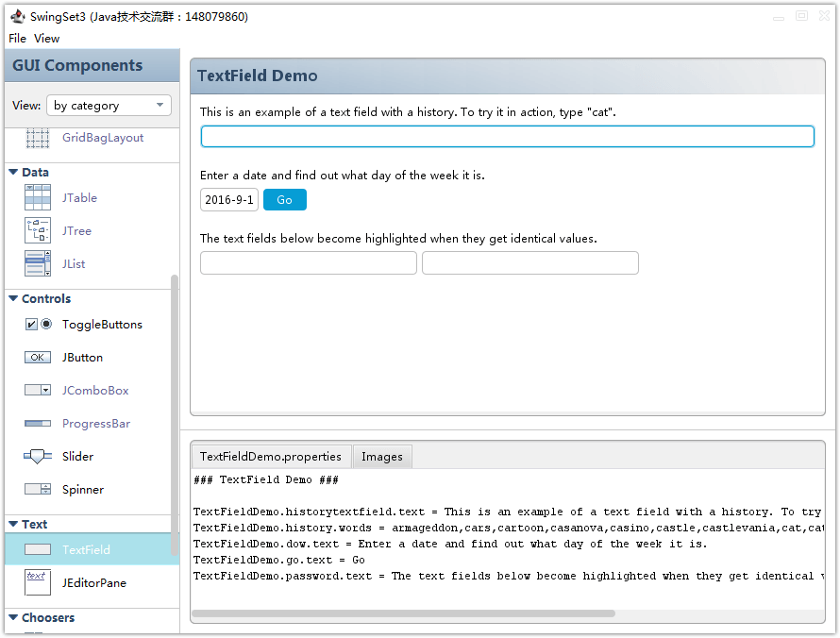This screenshot has height=638, width=840.
Task: Open the JEditorPane demo
Action: [93, 582]
